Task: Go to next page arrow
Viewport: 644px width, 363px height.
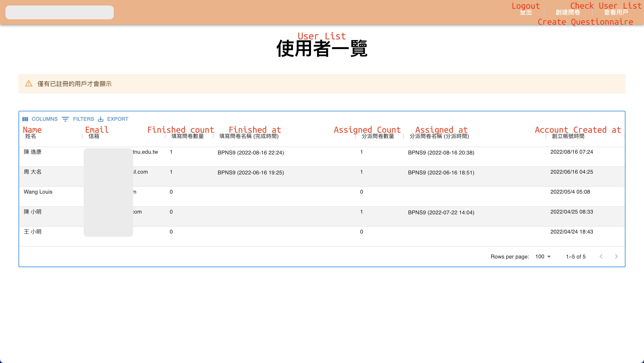Action: 616,257
